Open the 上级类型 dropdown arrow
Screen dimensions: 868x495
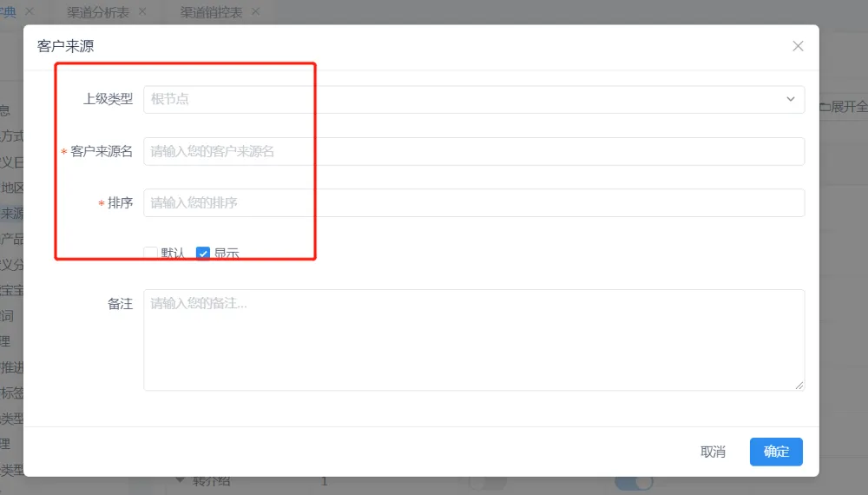tap(791, 99)
